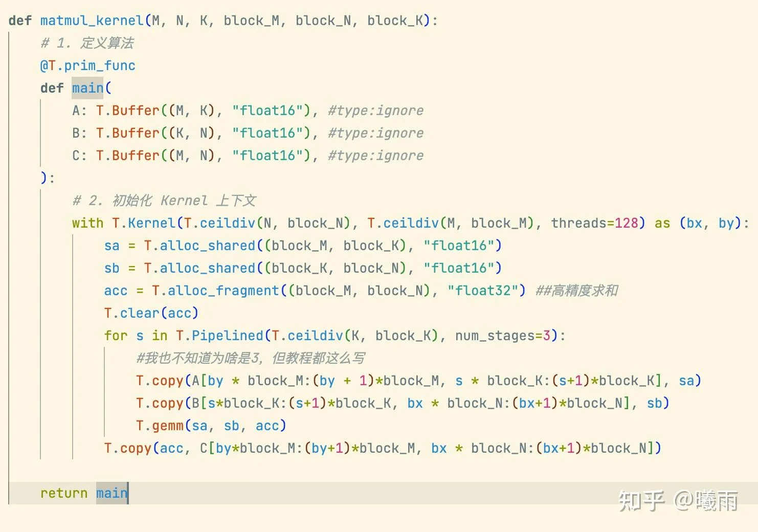Click '#type:ignore' on the 'B:' line
The width and height of the screenshot is (758, 532).
[x=375, y=133]
